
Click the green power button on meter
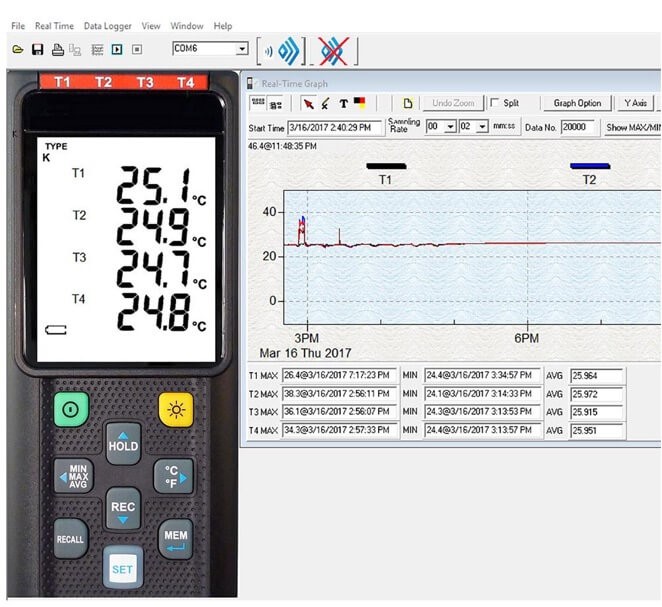point(71,409)
